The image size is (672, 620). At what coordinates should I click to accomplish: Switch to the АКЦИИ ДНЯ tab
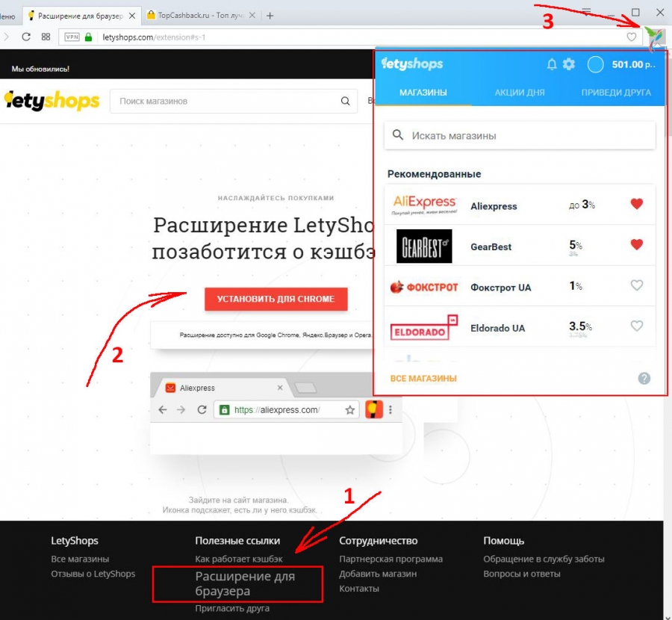click(520, 93)
